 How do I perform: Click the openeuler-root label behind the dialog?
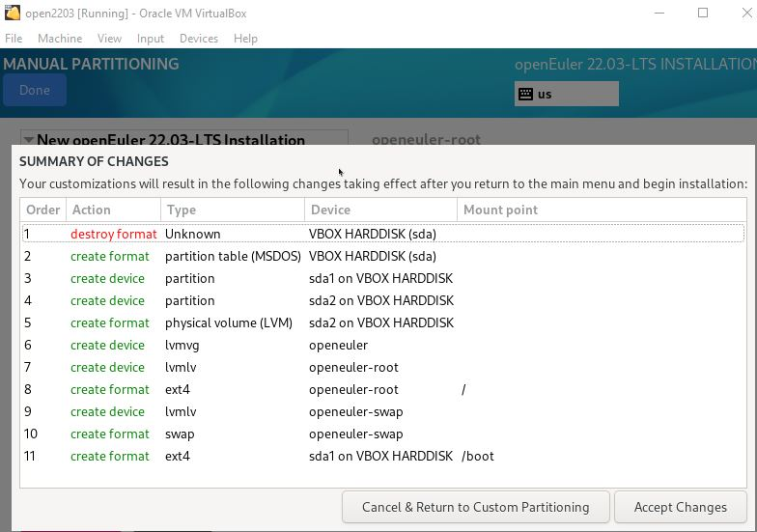427,139
